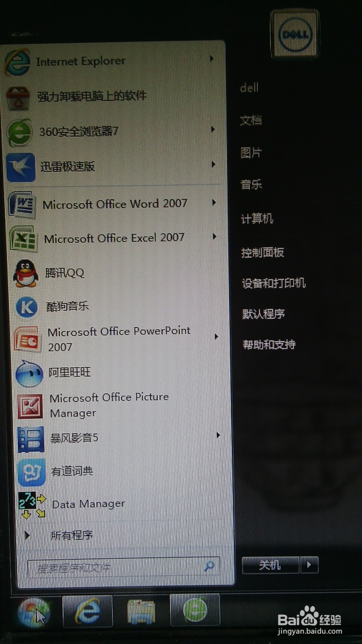Click the 强力卸载电脑上的软件 uninstaller icon

point(18,98)
